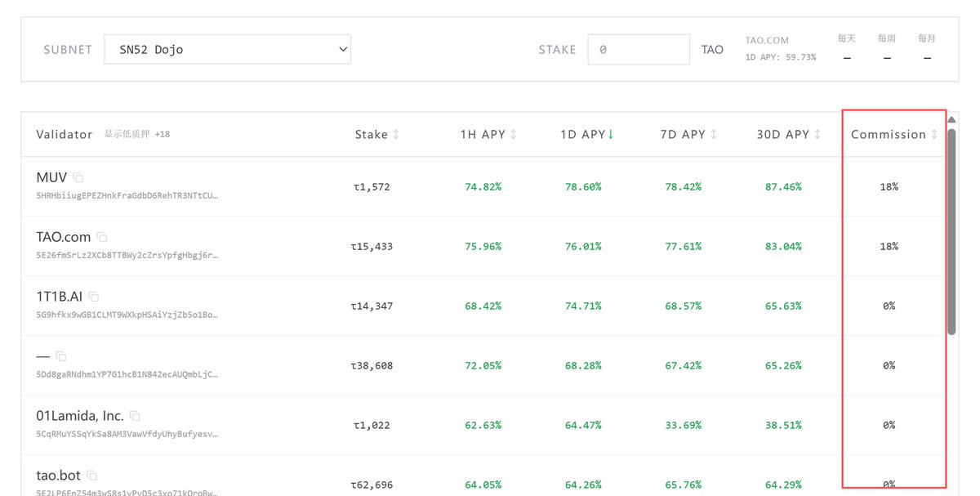Click the TAO stake amount input field

pos(639,49)
